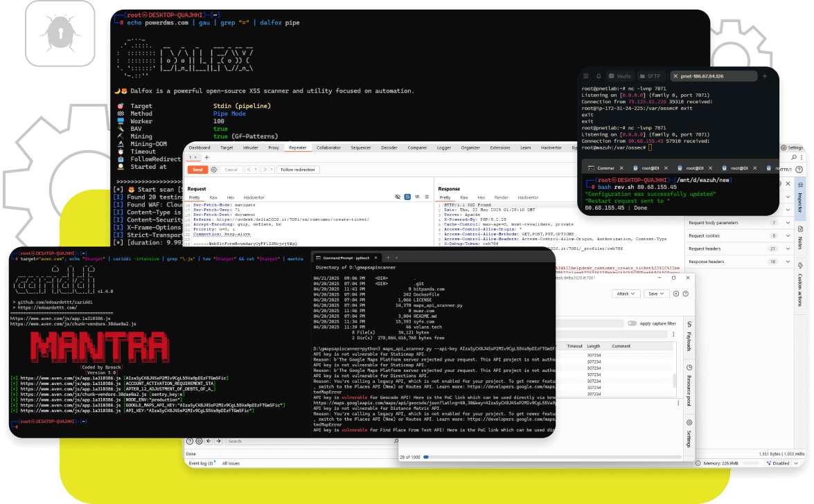This screenshot has width=814, height=504.
Task: Click the forward arrow in bottom search bar
Action: pyautogui.click(x=218, y=441)
